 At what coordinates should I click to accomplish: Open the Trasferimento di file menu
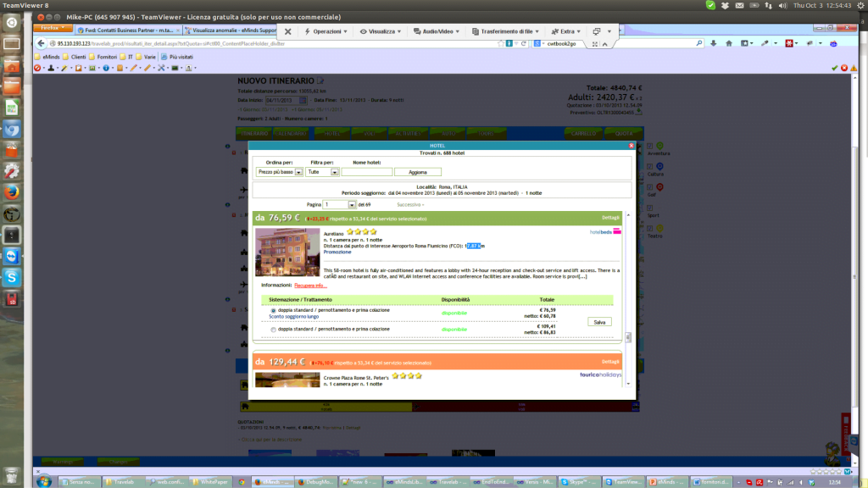505,31
